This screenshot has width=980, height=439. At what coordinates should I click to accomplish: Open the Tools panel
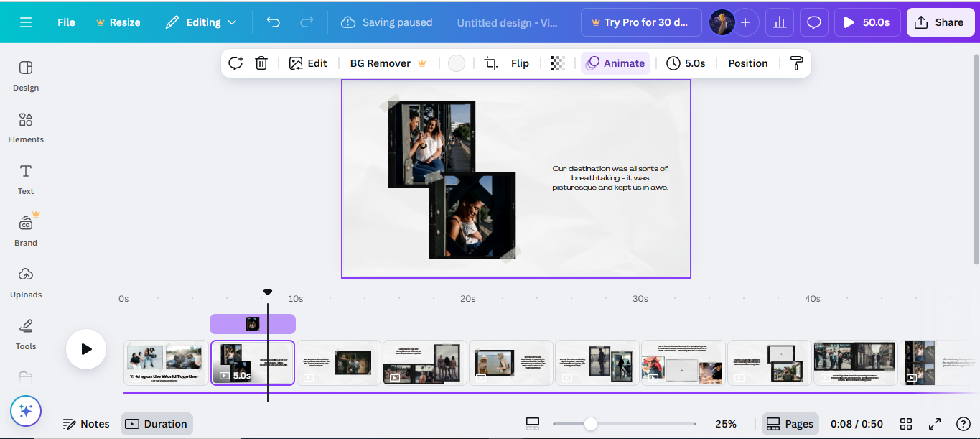pyautogui.click(x=25, y=334)
